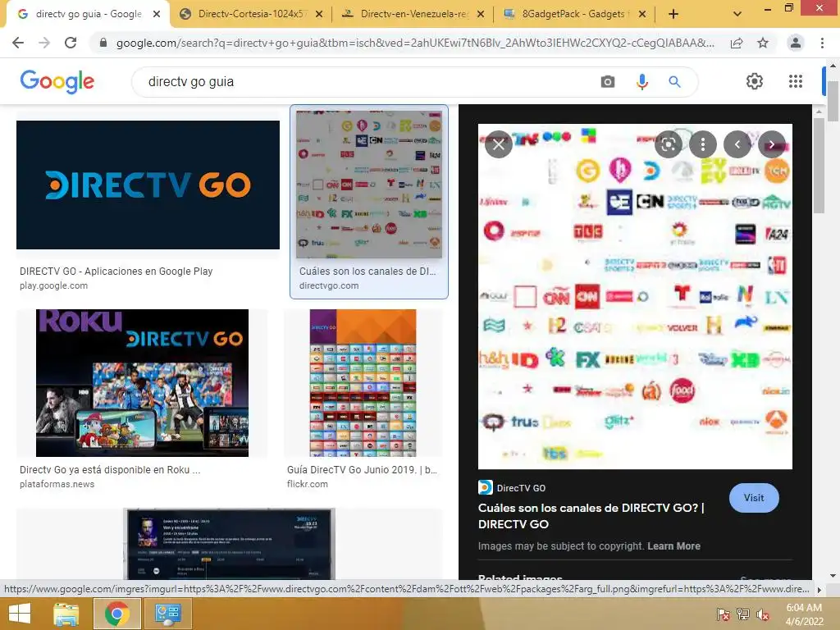840x630 pixels.
Task: Open network status tray icon
Action: (743, 614)
